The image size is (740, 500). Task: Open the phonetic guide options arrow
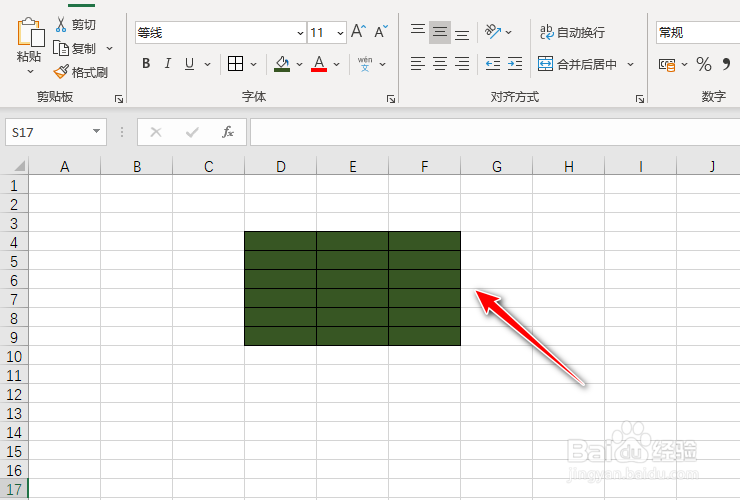pos(383,64)
